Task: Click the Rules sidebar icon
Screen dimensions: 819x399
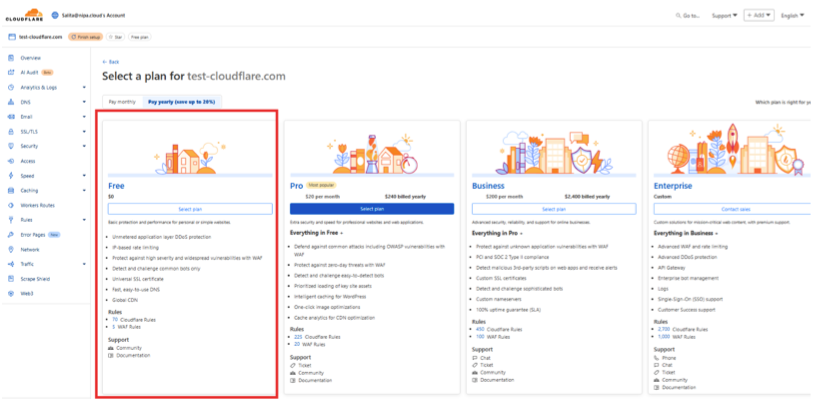Action: pyautogui.click(x=10, y=220)
